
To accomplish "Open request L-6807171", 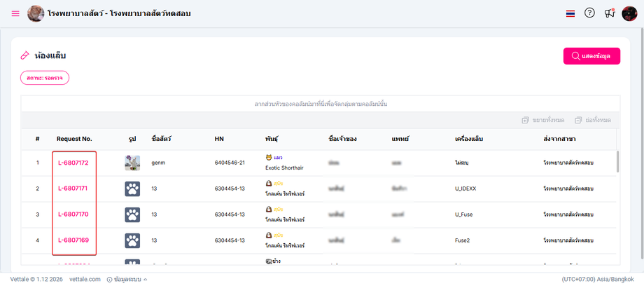I will [73, 189].
